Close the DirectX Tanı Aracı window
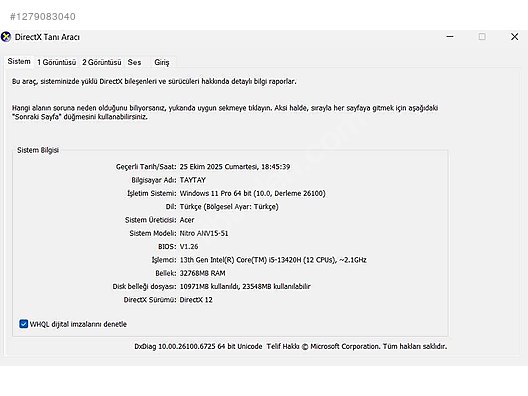528x396 pixels. pos(514,36)
